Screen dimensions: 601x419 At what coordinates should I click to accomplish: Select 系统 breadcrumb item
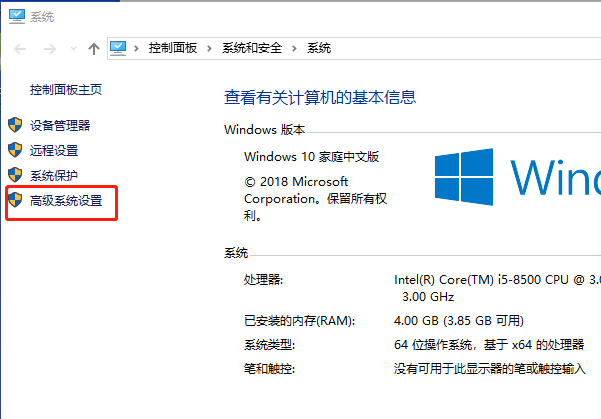[319, 48]
